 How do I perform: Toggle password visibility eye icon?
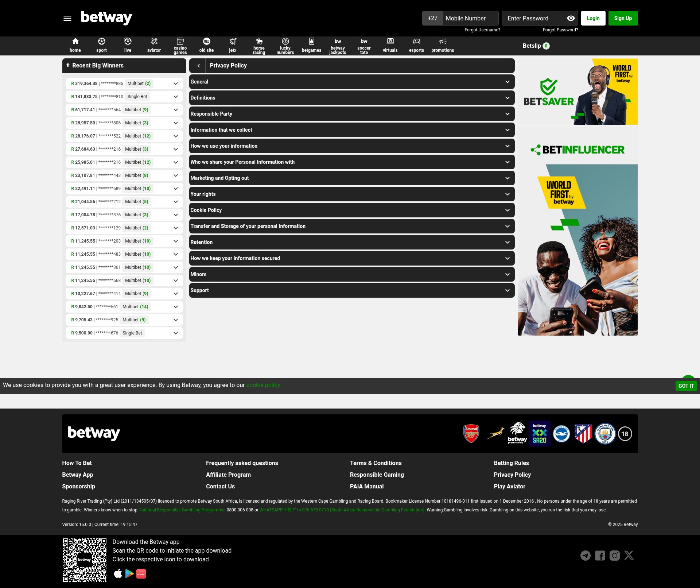571,18
